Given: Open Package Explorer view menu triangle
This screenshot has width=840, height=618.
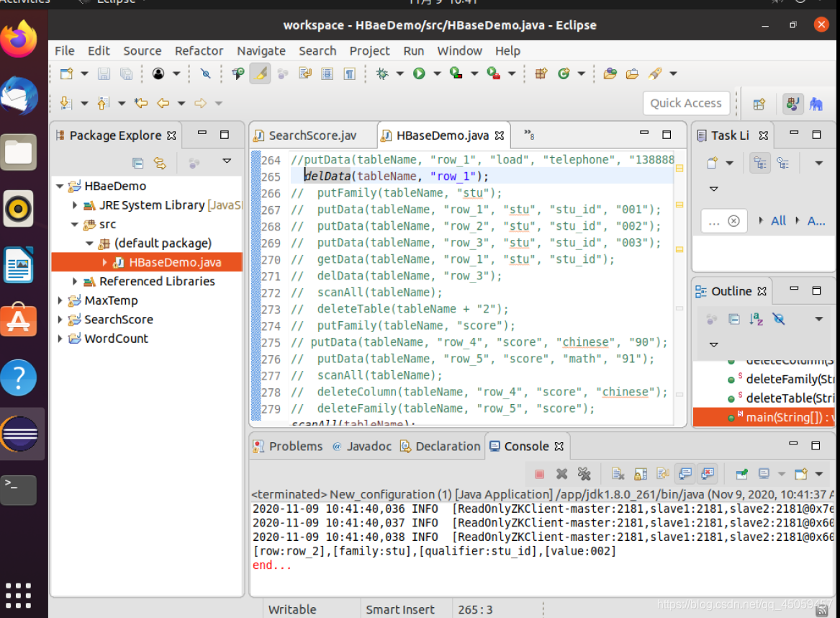Looking at the screenshot, I should tap(227, 161).
